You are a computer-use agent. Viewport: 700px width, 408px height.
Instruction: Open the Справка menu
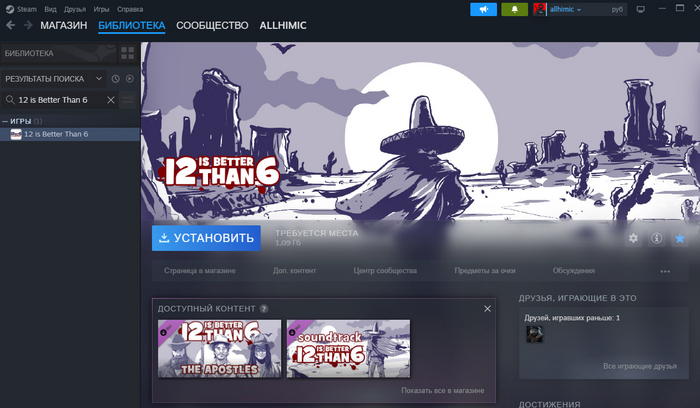[130, 9]
